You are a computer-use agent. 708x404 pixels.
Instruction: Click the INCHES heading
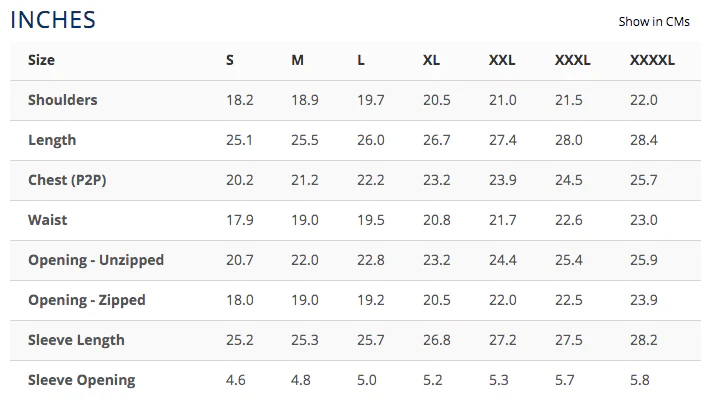(x=54, y=19)
